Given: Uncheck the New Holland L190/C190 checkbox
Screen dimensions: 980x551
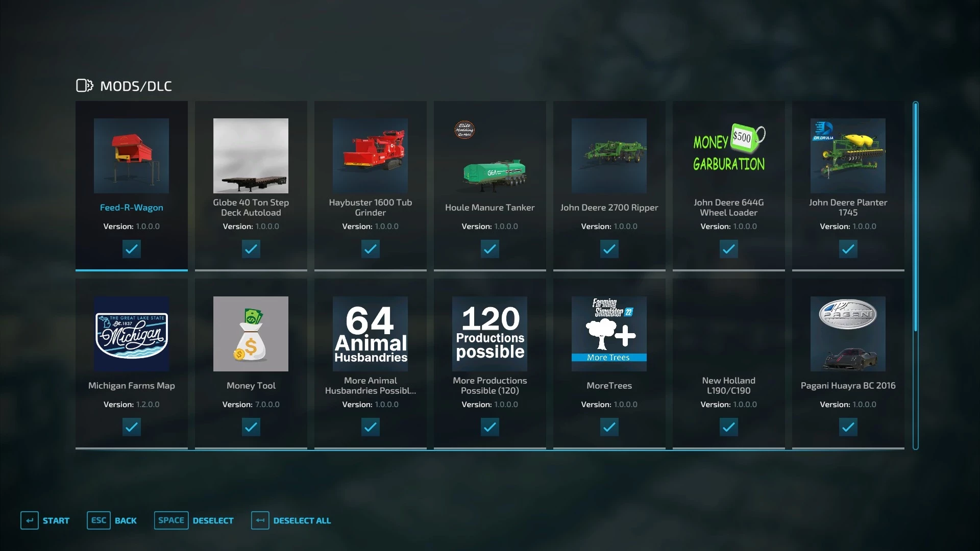Looking at the screenshot, I should click(x=728, y=427).
